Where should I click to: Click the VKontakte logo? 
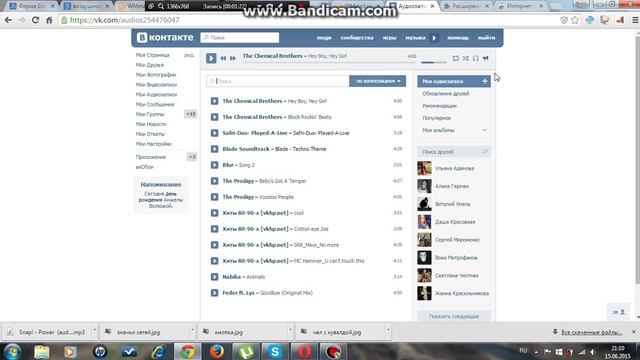point(165,37)
